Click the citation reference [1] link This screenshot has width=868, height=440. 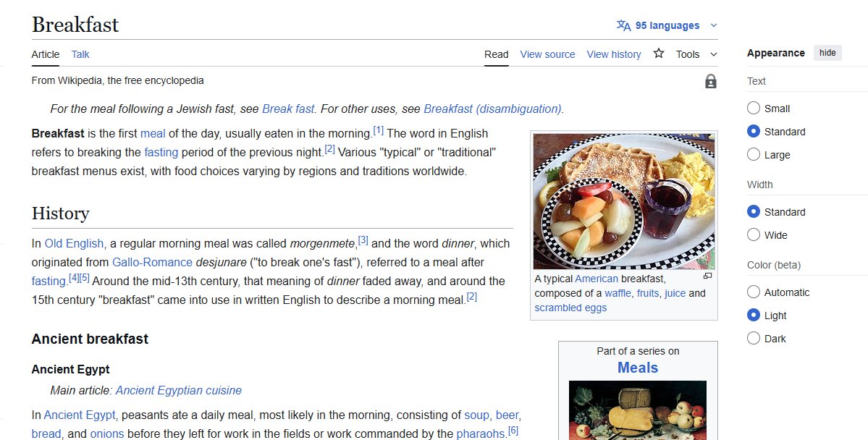click(x=378, y=130)
